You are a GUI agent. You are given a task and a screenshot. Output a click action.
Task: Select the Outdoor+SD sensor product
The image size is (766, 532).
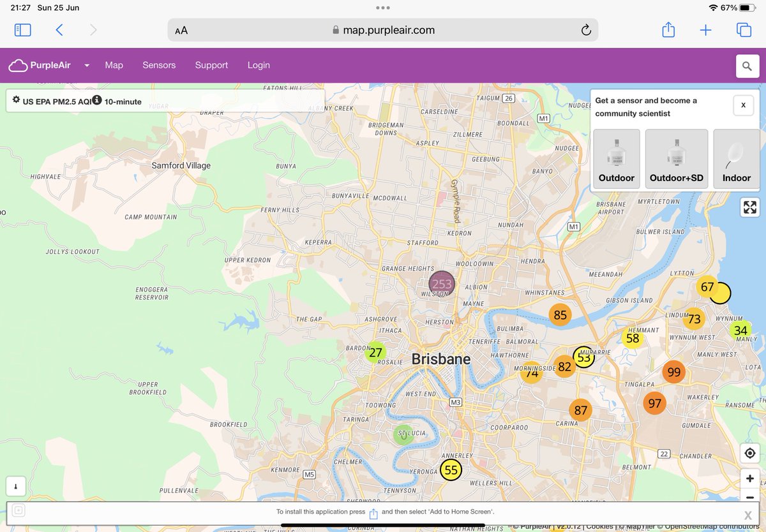pyautogui.click(x=677, y=159)
